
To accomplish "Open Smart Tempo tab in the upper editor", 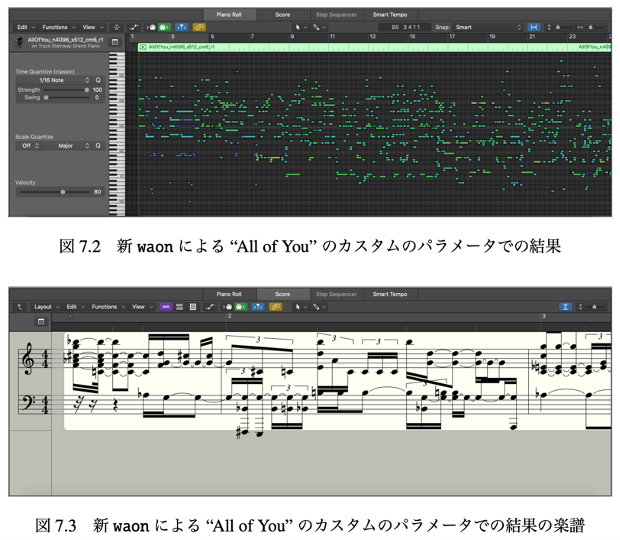I will click(x=389, y=15).
